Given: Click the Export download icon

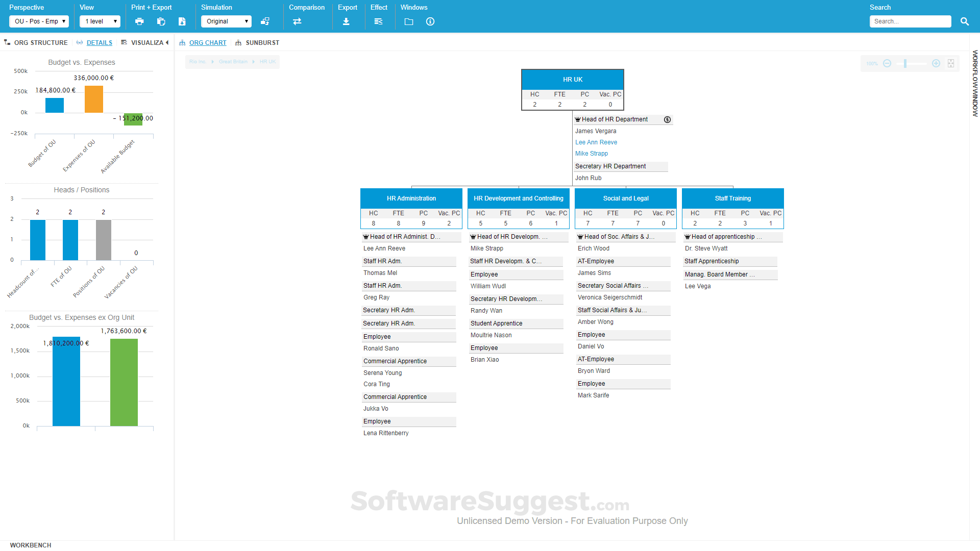Looking at the screenshot, I should (x=346, y=21).
